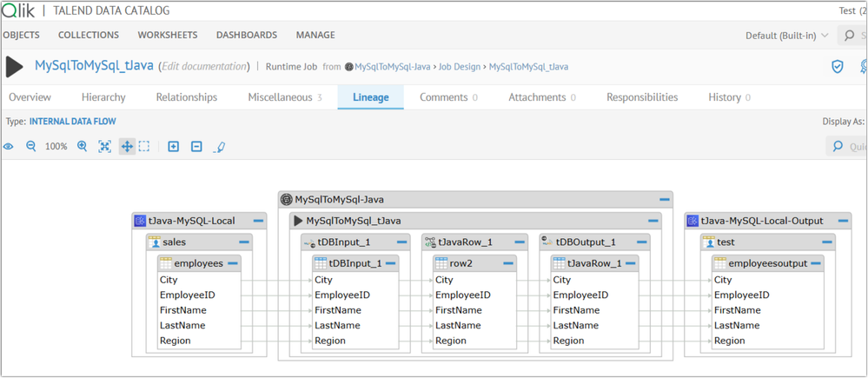Click the certification shield icon
The height and width of the screenshot is (378, 868).
pyautogui.click(x=838, y=66)
